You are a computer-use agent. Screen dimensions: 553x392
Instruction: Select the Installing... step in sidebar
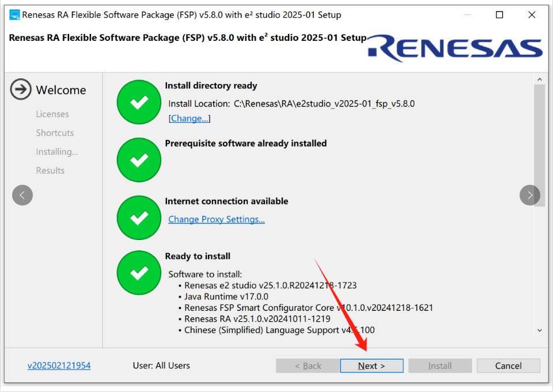(57, 151)
